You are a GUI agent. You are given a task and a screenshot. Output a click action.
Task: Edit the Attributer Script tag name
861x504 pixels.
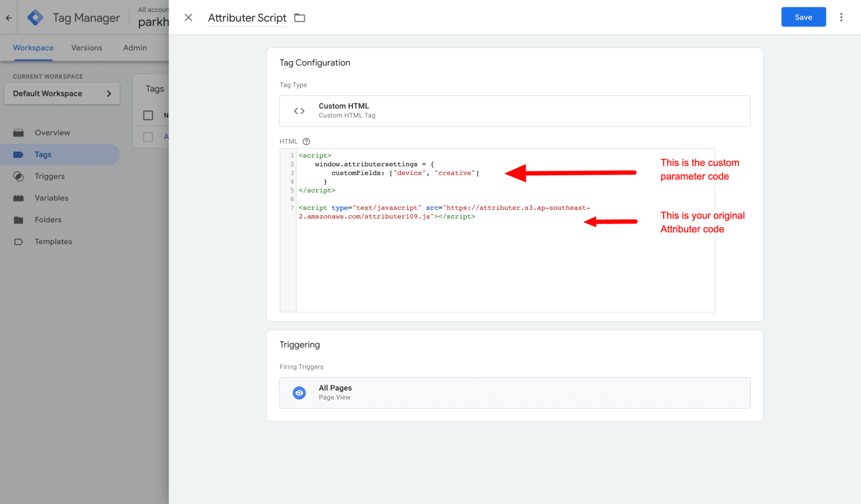point(247,18)
